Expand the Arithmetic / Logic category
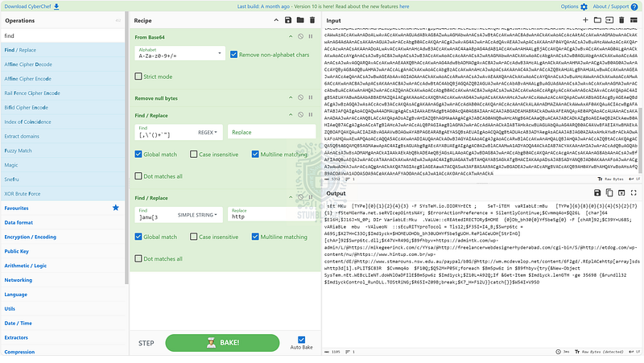 [x=26, y=266]
